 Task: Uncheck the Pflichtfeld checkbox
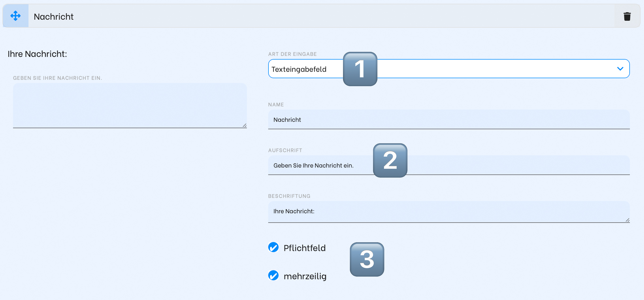[273, 247]
